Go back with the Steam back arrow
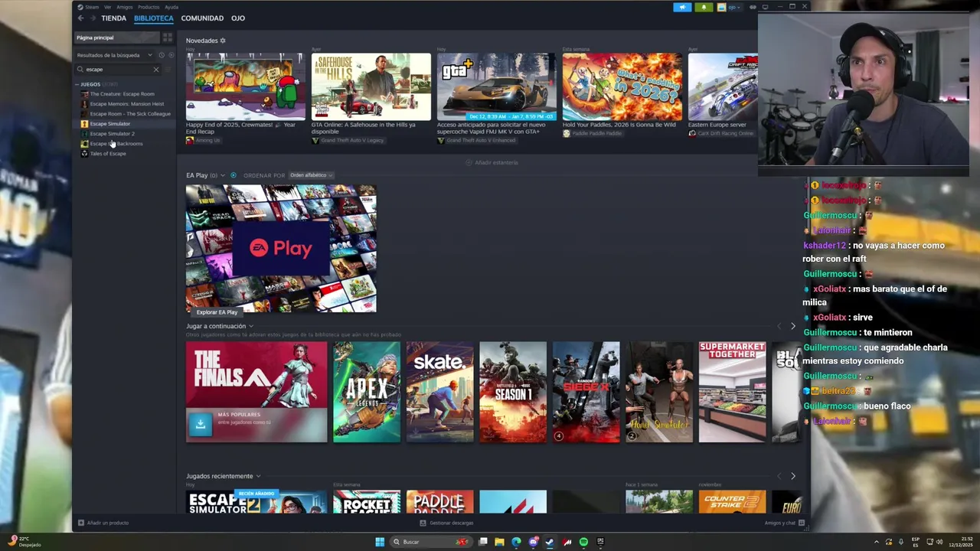The width and height of the screenshot is (980, 551). [x=80, y=18]
